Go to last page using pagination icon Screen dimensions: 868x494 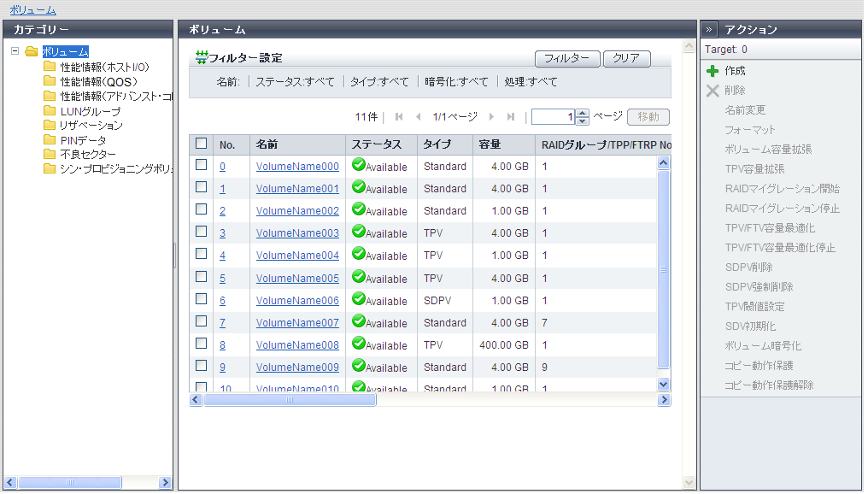tap(511, 117)
